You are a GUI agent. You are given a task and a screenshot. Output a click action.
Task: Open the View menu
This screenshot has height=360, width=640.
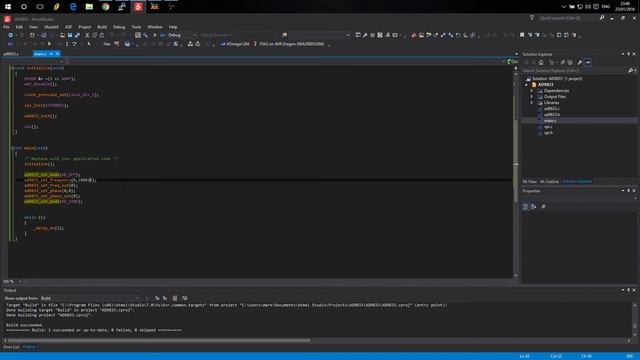click(33, 27)
